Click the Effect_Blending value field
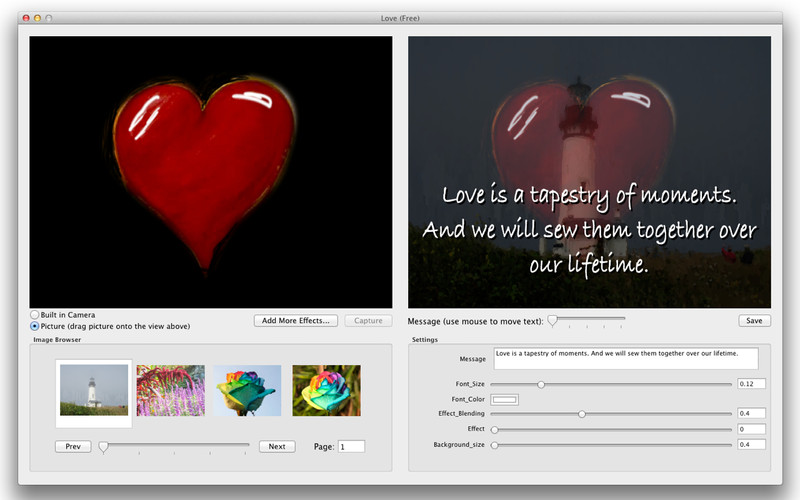800x500 pixels. 752,413
